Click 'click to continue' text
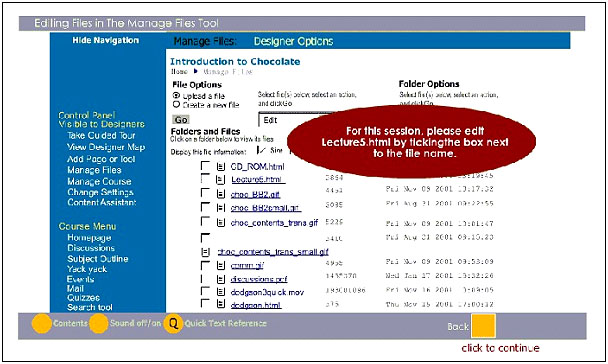Image resolution: width=608 pixels, height=364 pixels. point(500,348)
